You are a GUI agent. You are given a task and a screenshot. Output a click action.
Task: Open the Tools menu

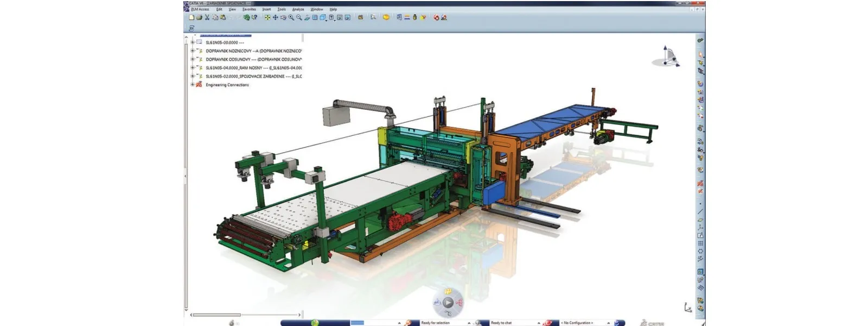(282, 9)
